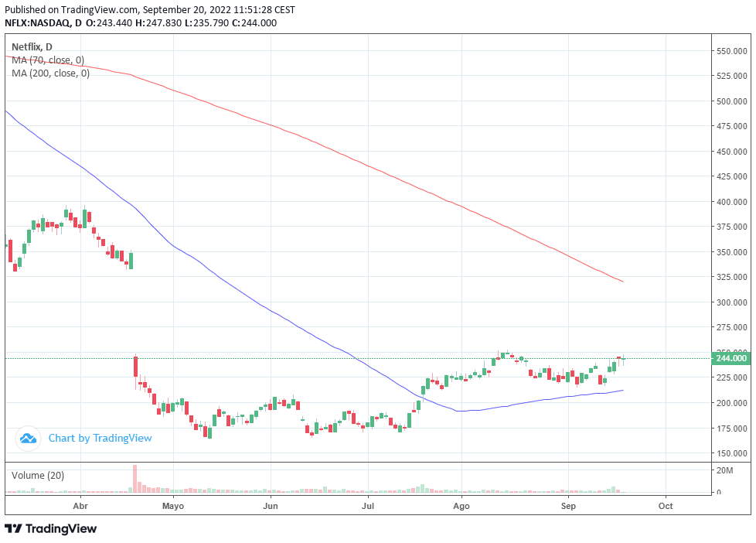Viewport: 756px width, 543px height.
Task: Click the O:243.440 open value in header
Action: click(109, 22)
